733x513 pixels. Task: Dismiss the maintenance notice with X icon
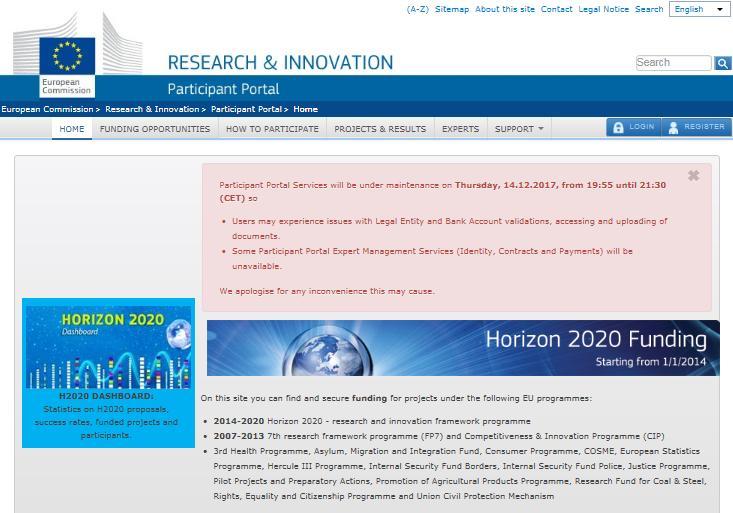coord(694,175)
